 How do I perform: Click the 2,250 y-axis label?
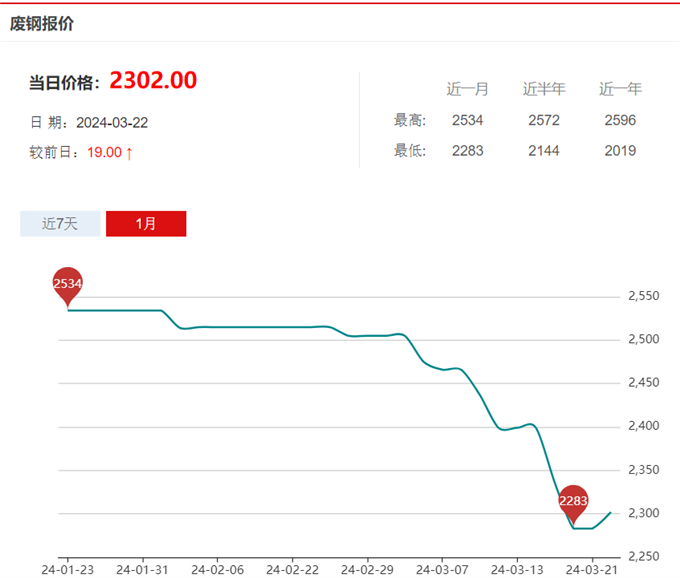(x=644, y=556)
